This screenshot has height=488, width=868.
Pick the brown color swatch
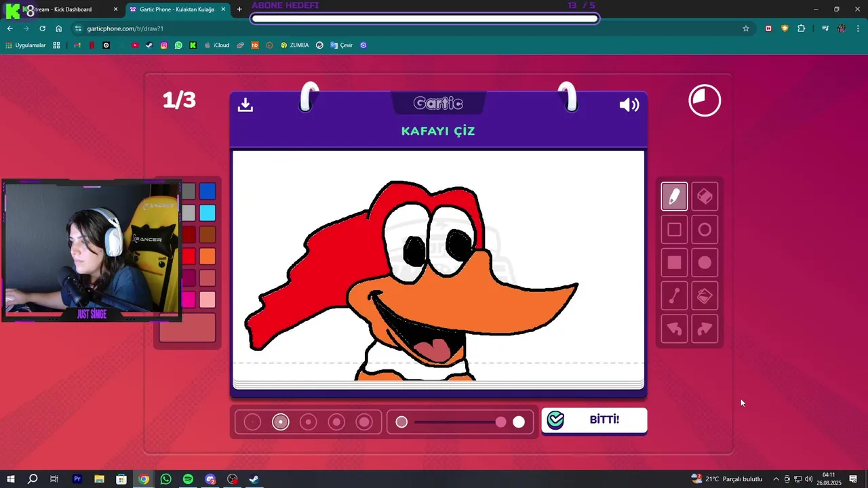pyautogui.click(x=208, y=235)
